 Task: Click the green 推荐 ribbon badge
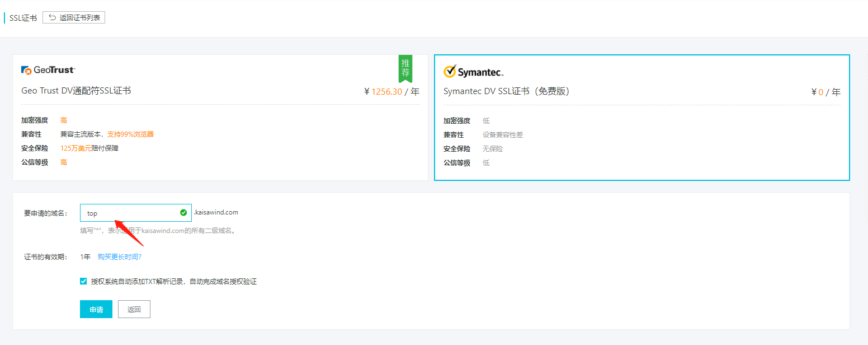pos(405,69)
